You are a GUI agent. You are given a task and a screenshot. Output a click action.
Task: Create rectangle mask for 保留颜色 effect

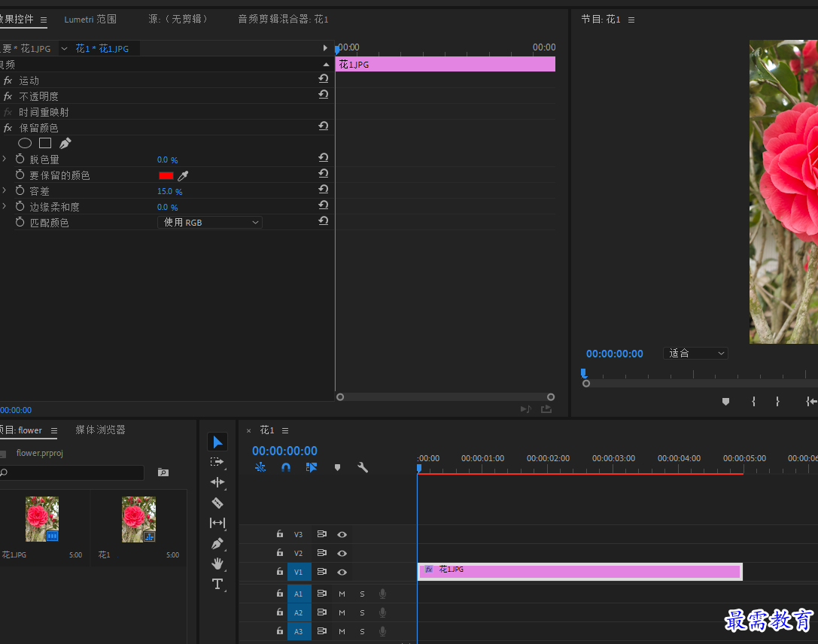pyautogui.click(x=45, y=143)
